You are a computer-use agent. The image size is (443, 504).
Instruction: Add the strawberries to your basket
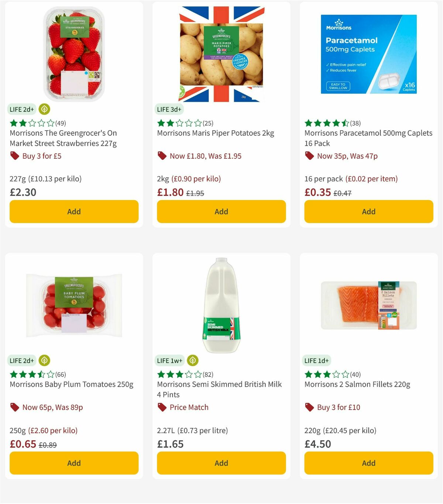click(73, 211)
